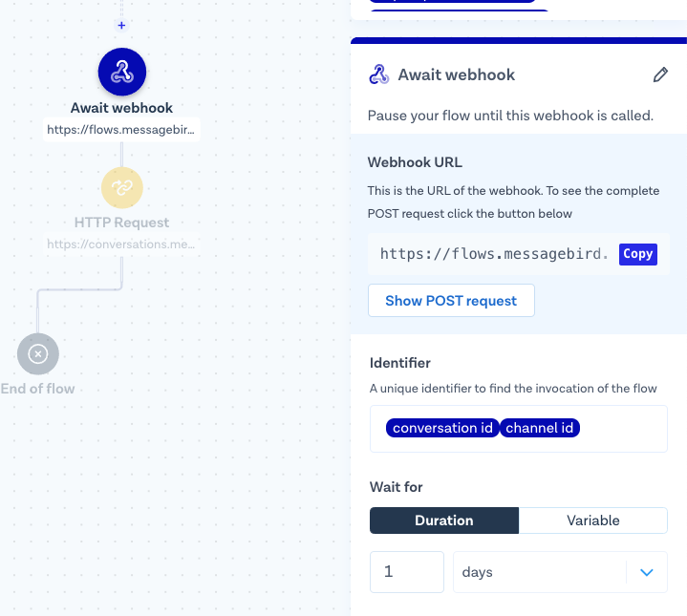Image resolution: width=687 pixels, height=616 pixels.
Task: Click the plus icon above Await webhook
Action: pyautogui.click(x=121, y=26)
